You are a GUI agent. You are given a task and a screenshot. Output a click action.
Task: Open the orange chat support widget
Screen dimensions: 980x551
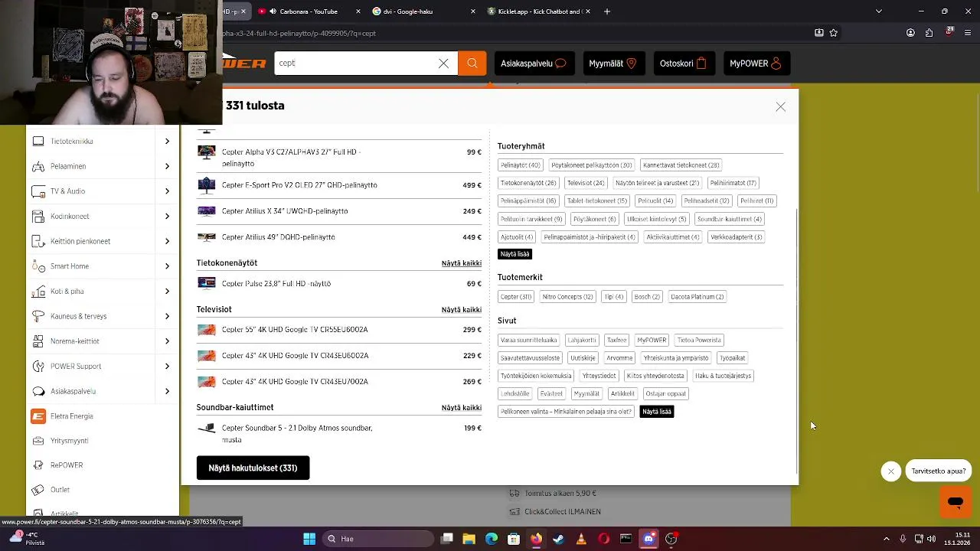coord(955,503)
